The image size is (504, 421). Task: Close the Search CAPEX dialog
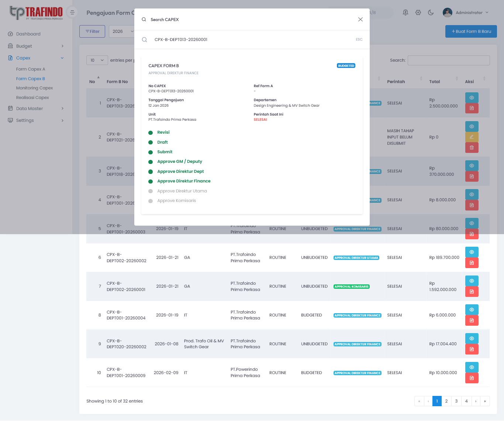[360, 20]
